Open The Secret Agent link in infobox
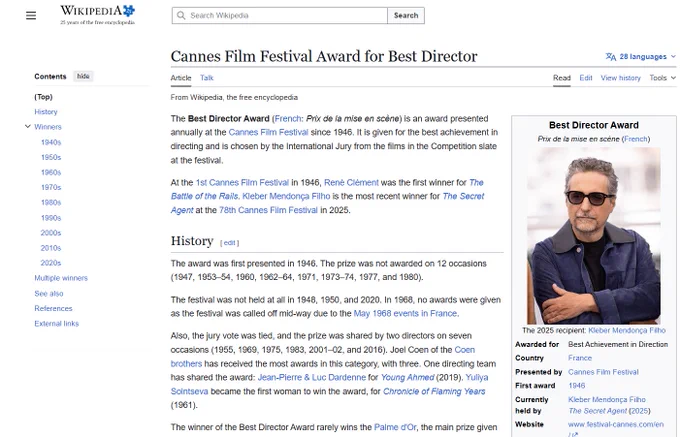Image resolution: width=680 pixels, height=437 pixels. click(x=598, y=411)
